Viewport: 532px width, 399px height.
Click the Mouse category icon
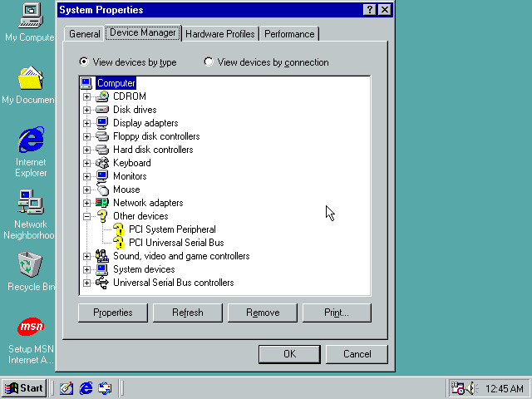pos(102,190)
